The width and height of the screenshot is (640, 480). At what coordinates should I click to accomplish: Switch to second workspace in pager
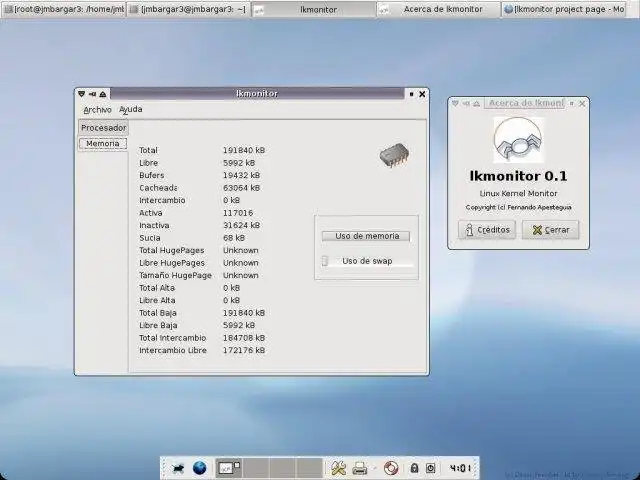256,468
